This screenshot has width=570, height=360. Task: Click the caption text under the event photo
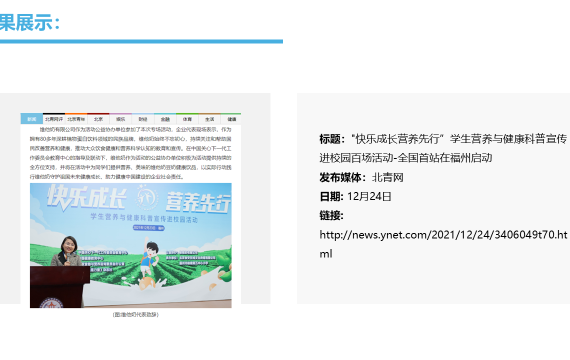tap(136, 315)
